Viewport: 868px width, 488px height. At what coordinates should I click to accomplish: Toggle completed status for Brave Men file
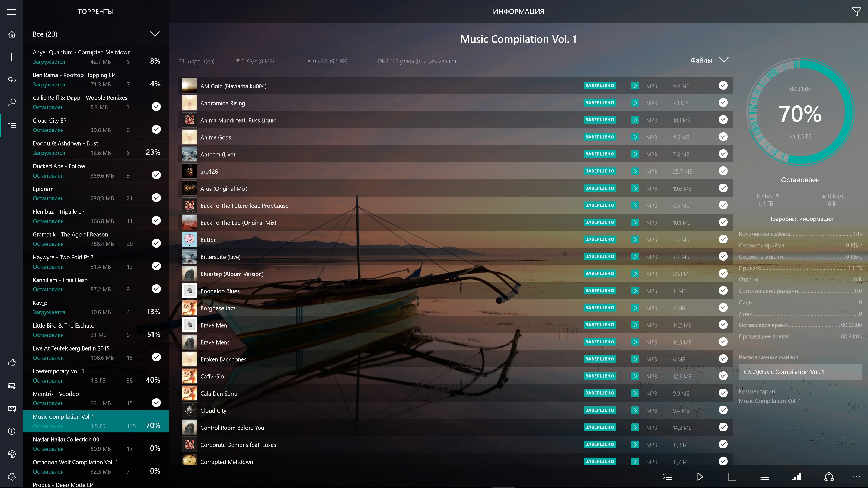point(723,325)
